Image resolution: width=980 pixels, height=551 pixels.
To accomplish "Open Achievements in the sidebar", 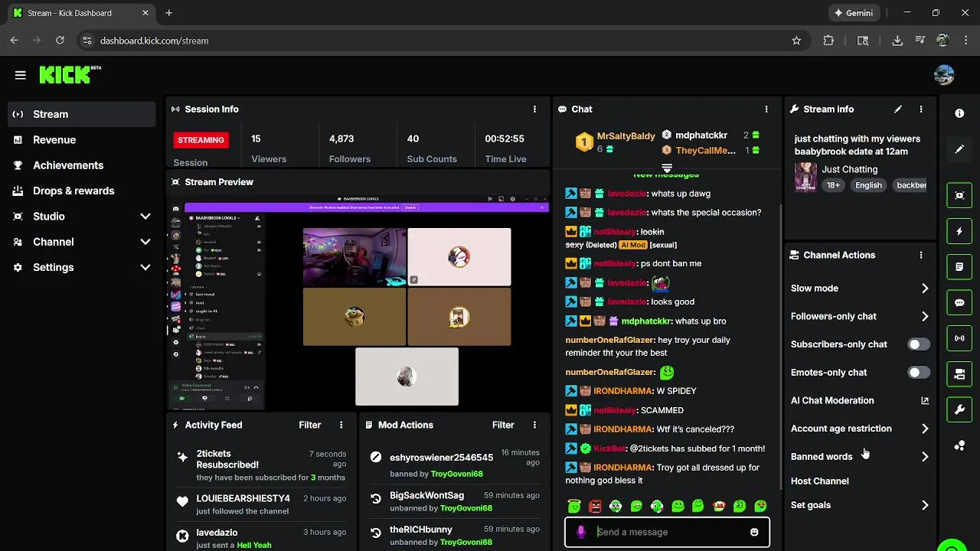I will coord(80,165).
